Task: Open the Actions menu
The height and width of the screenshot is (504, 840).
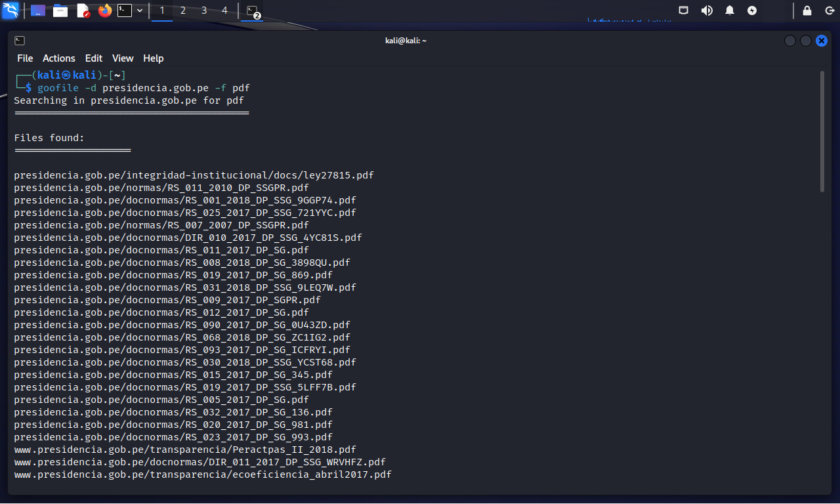Action: pos(59,58)
